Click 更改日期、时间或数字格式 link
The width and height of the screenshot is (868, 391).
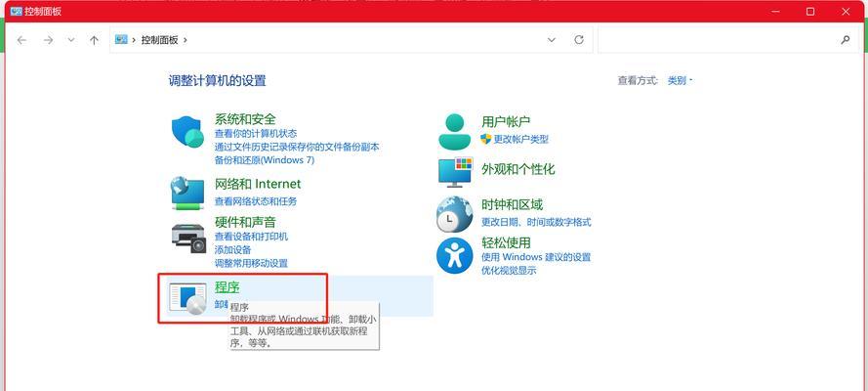536,222
